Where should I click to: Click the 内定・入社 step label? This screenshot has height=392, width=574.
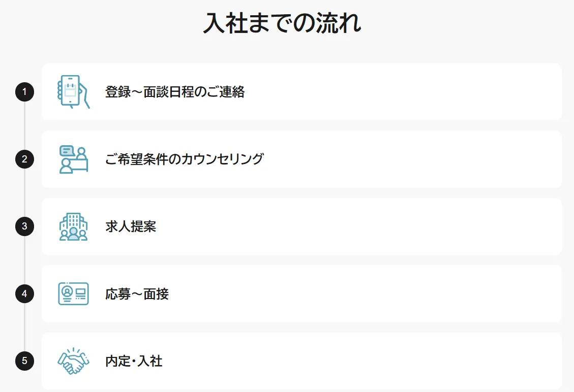(x=134, y=361)
